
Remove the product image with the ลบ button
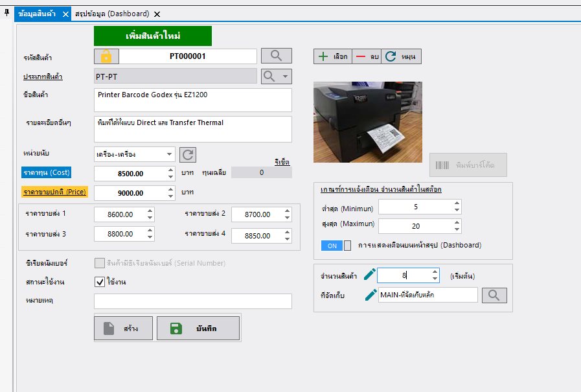pos(367,56)
